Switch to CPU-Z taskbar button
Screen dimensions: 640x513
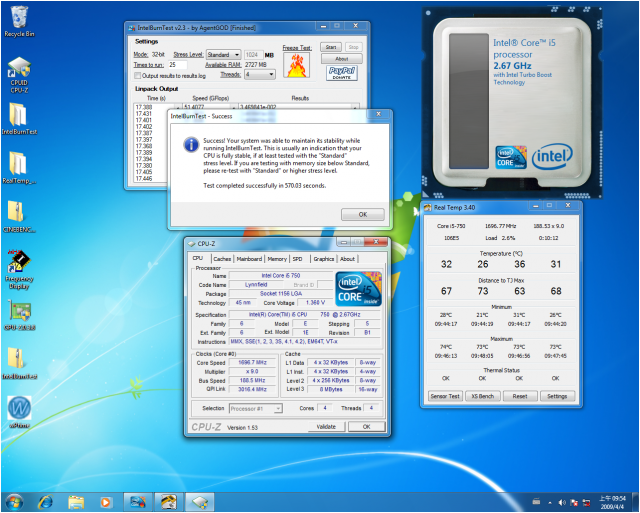(x=200, y=502)
